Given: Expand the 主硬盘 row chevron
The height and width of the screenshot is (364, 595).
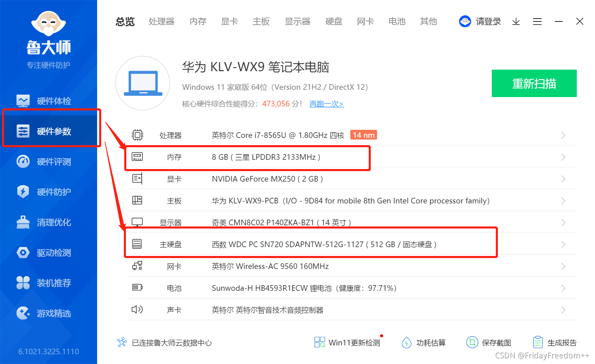Looking at the screenshot, I should coord(563,244).
